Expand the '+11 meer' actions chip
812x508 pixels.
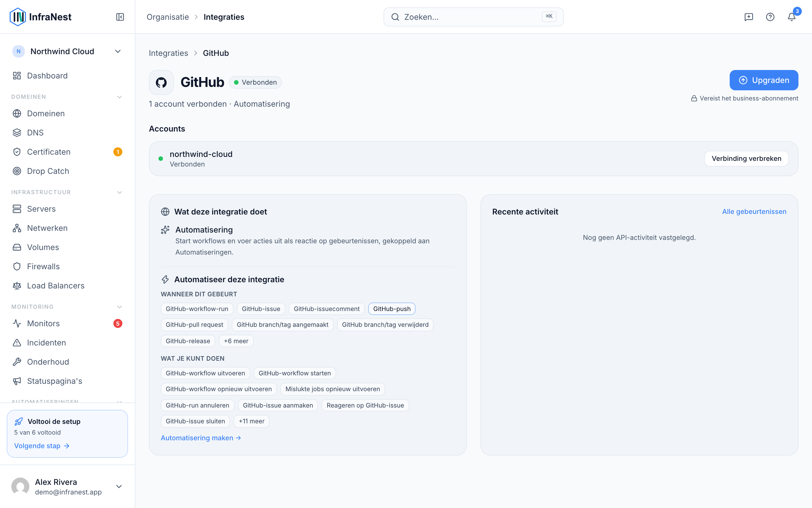(252, 421)
